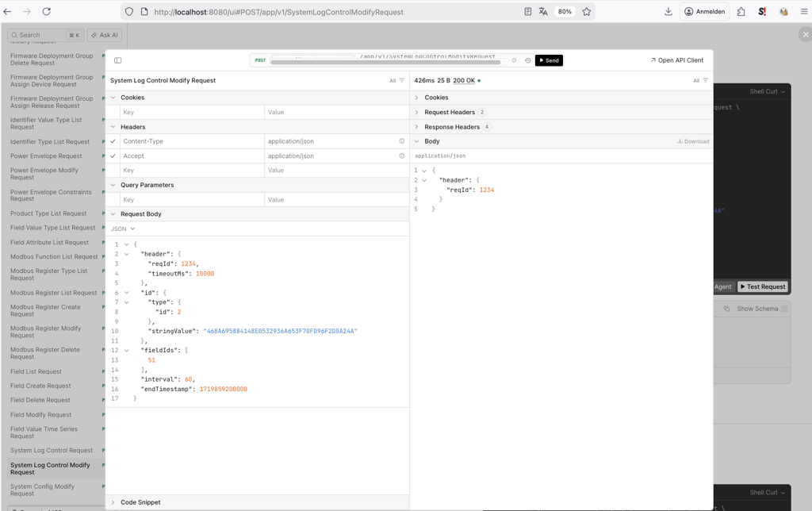Open Identifier Type List Request item

(x=50, y=142)
